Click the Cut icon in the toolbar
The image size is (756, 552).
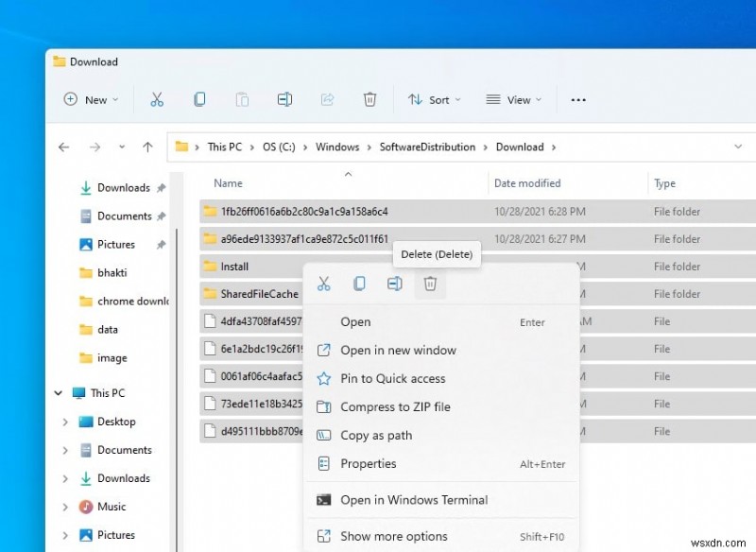(x=158, y=99)
